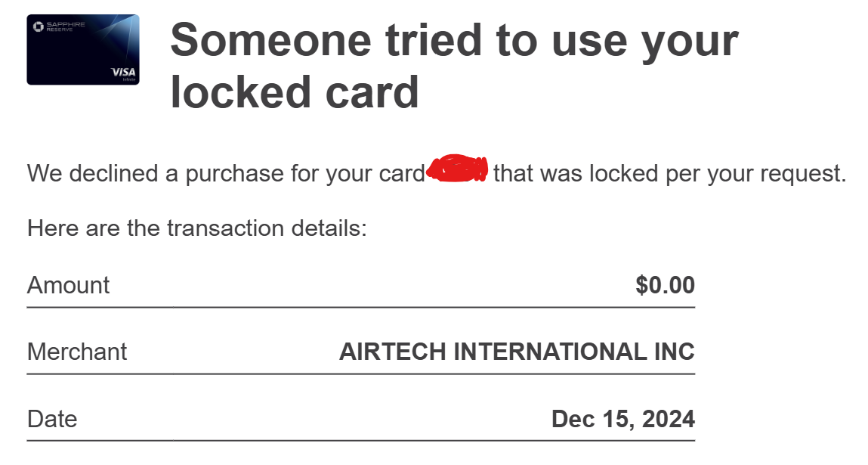Click the 'locked card' heading line
This screenshot has width=868, height=465.
click(295, 92)
